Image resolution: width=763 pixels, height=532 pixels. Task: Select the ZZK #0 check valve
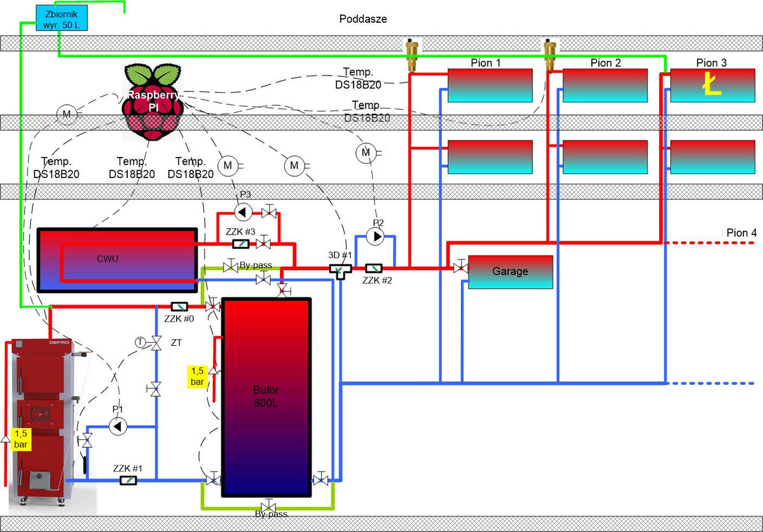coord(179,307)
